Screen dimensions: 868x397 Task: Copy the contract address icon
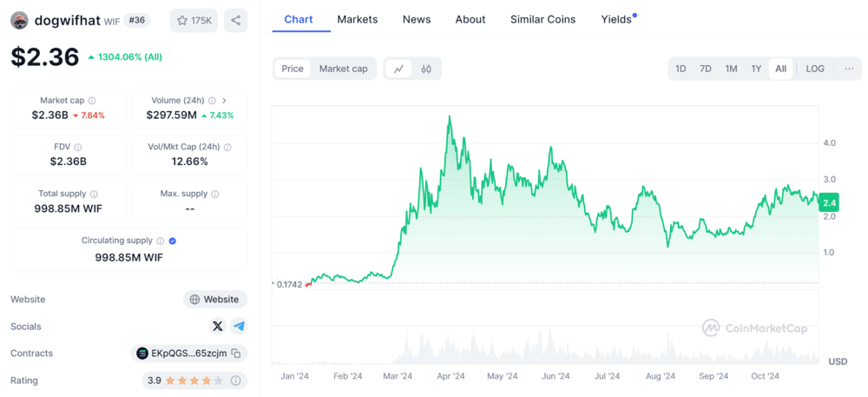point(235,354)
